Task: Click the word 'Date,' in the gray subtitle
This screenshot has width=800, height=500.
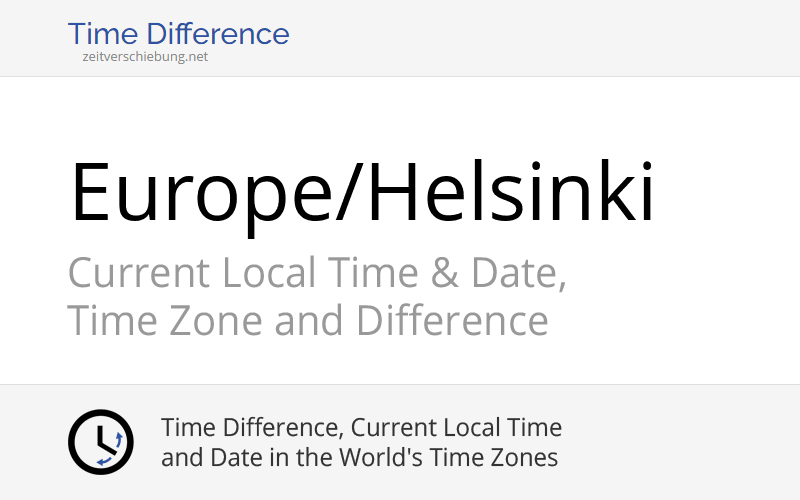Action: 518,274
